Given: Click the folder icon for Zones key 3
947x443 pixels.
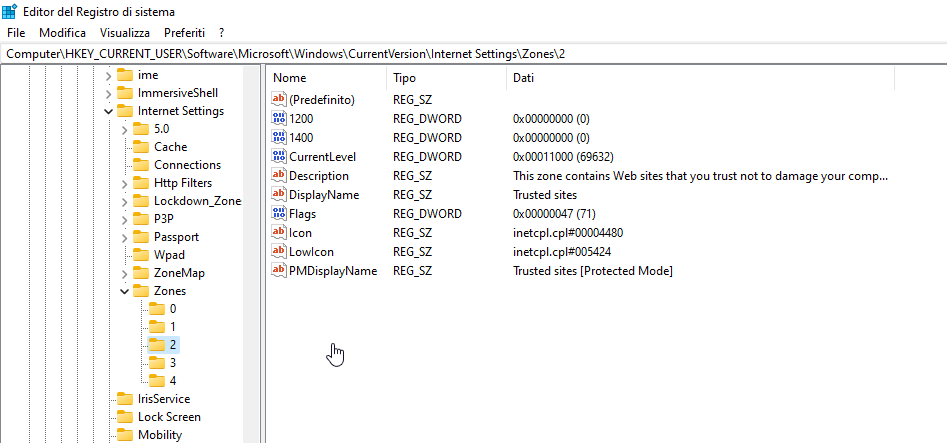Looking at the screenshot, I should [x=157, y=363].
